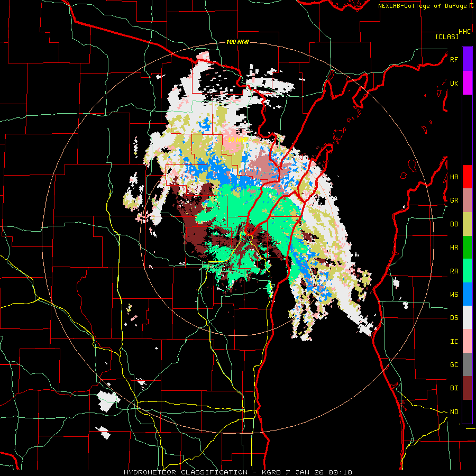Image resolution: width=476 pixels, height=476 pixels.
Task: Click the 'KGRB' radar site identifier
Action: tap(271, 472)
